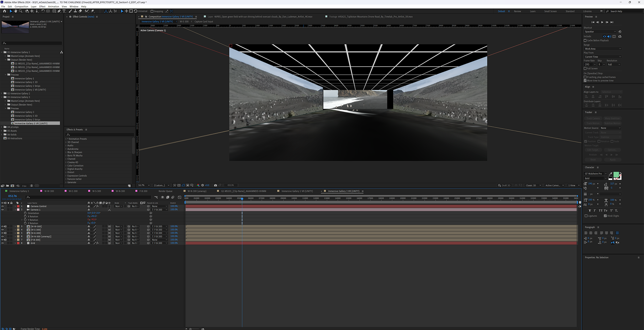The width and height of the screenshot is (644, 330).
Task: Select the Puppet Pin tool
Action: click(x=93, y=11)
